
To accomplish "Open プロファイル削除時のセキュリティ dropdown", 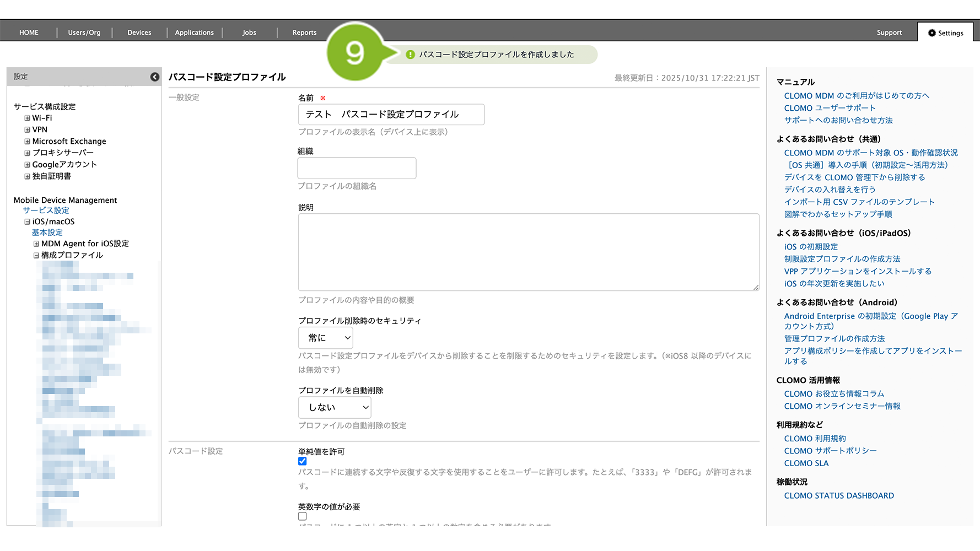I will [325, 338].
